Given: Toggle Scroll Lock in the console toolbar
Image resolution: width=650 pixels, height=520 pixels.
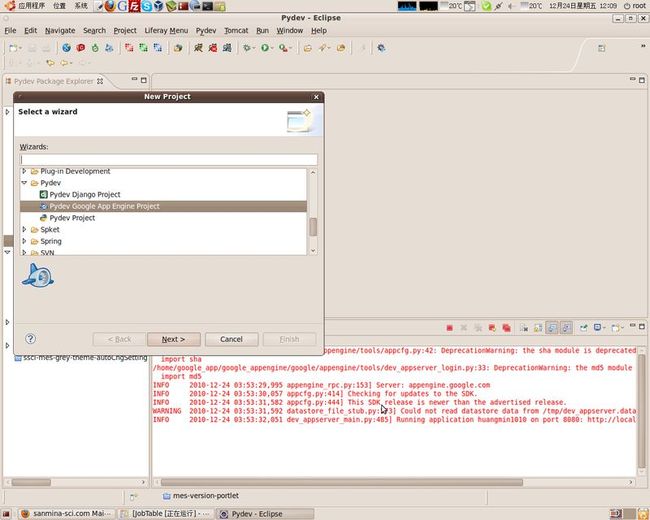Looking at the screenshot, I should tap(538, 328).
